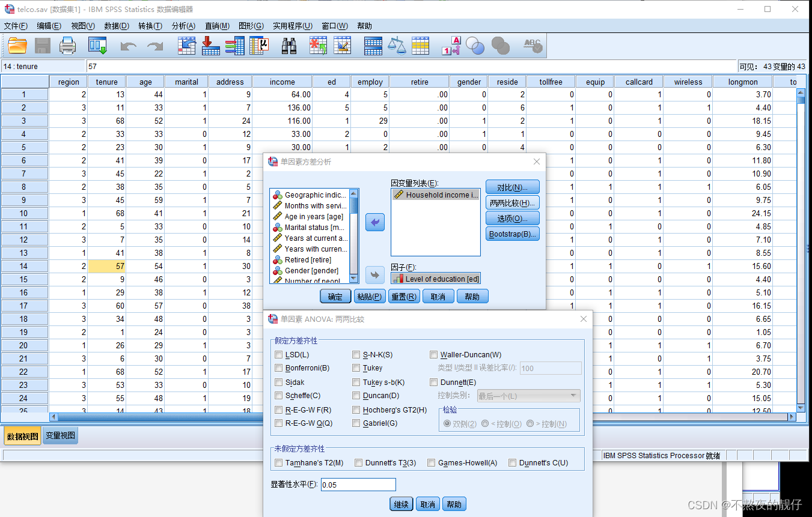Click the 对比(N)... button
This screenshot has width=812, height=517.
pyautogui.click(x=513, y=187)
